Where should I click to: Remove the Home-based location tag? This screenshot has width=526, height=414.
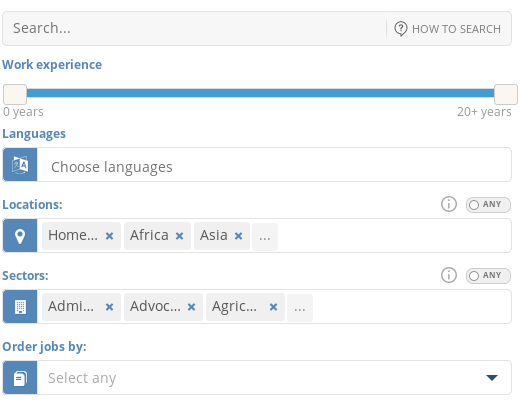(x=109, y=236)
